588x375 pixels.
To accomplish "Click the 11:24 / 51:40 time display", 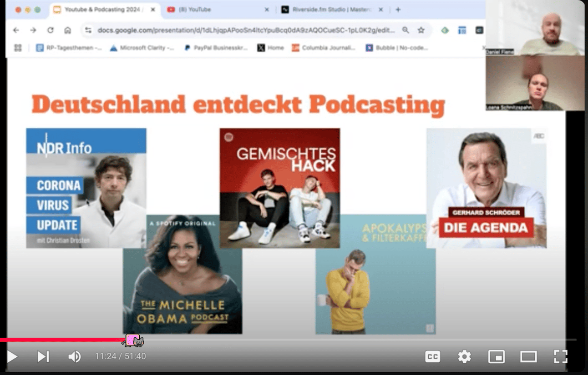I will click(121, 356).
